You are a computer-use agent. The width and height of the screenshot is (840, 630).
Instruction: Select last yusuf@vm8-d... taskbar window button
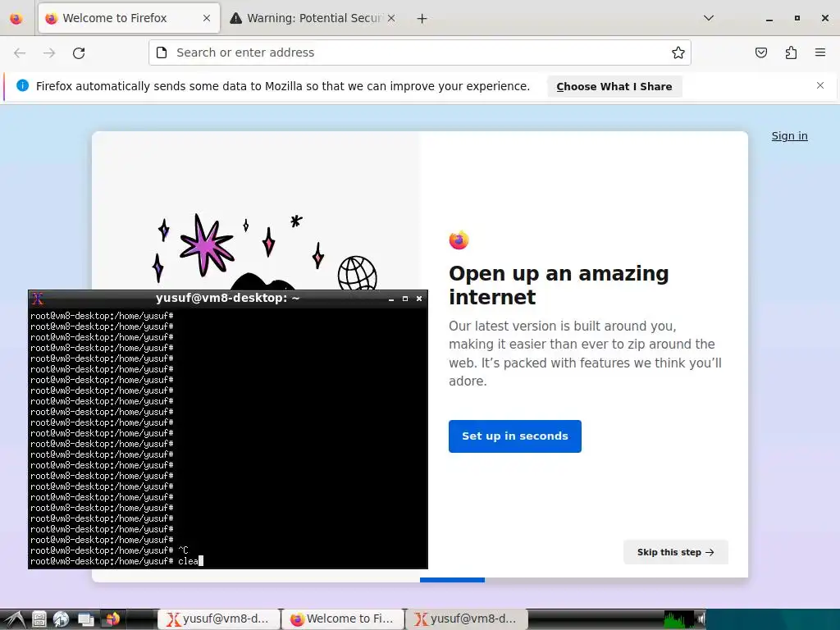click(467, 619)
